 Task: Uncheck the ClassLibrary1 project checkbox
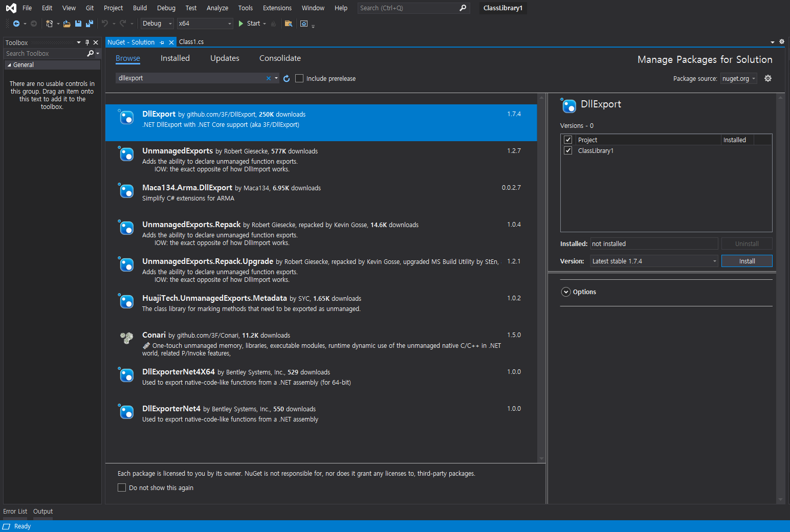(x=568, y=150)
